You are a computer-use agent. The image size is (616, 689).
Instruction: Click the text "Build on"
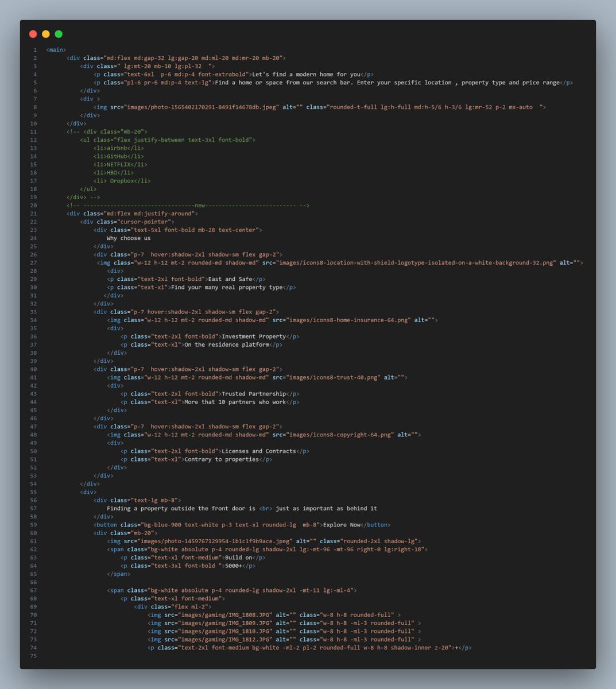coord(239,558)
